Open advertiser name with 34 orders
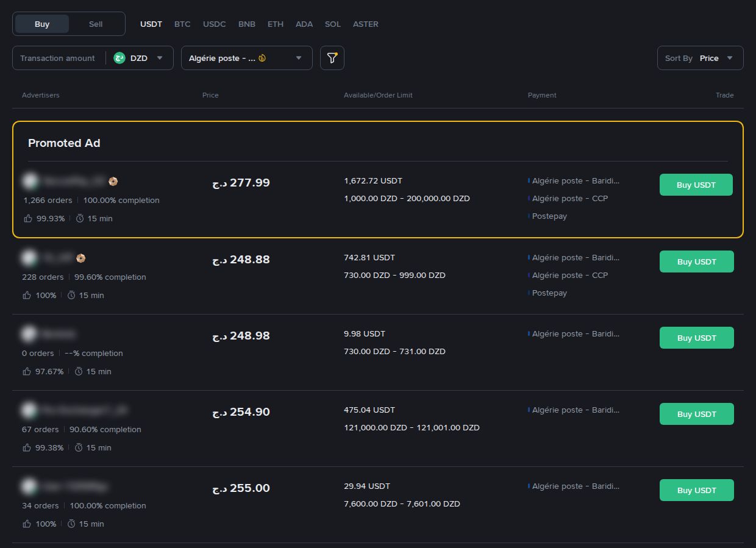 coord(74,486)
